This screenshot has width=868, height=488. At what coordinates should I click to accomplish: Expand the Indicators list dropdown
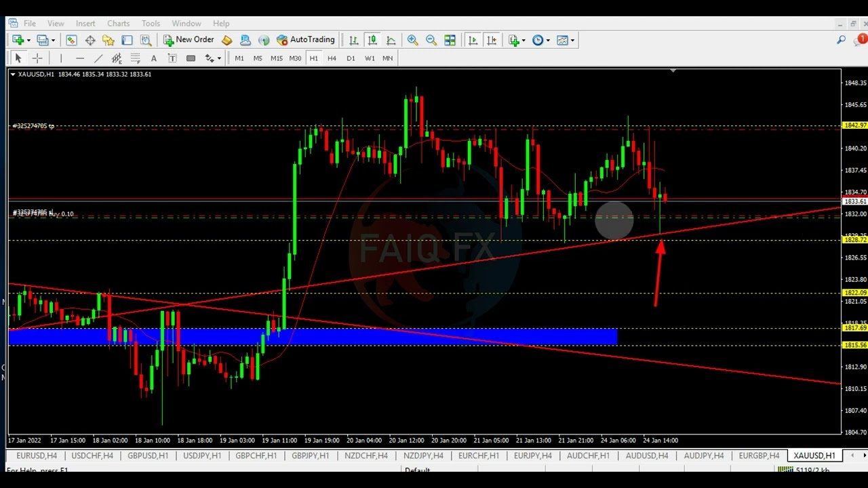tap(524, 41)
